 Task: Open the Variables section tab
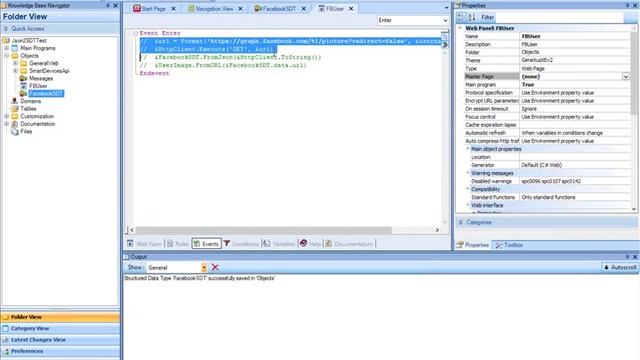279,244
